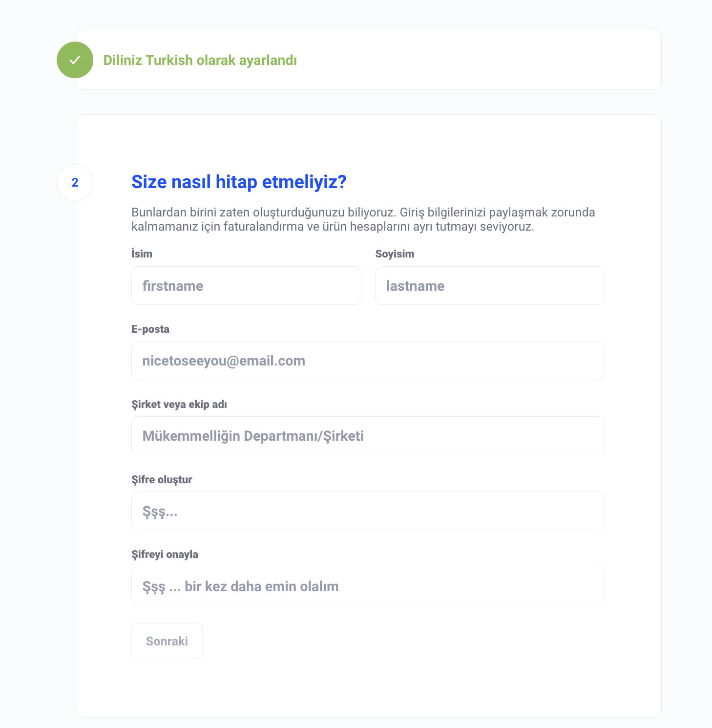Screen dimensions: 712x728
Task: Click the Soyisim field label
Action: point(395,254)
